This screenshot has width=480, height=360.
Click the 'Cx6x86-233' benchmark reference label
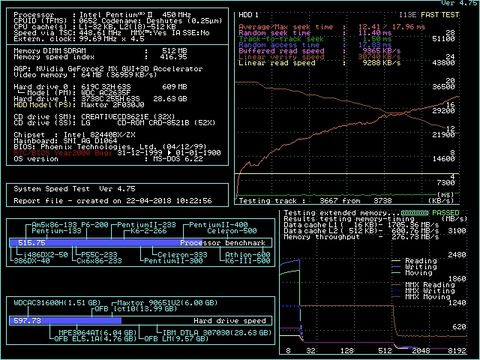[x=99, y=261]
